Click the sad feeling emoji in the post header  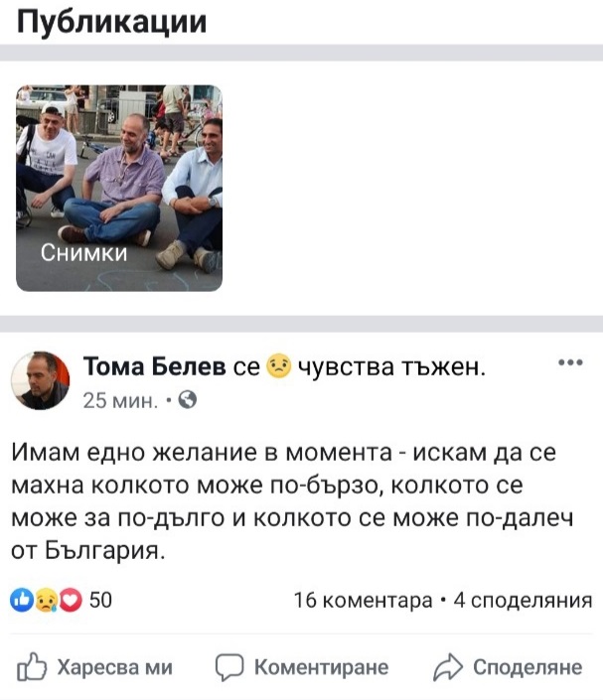(278, 366)
